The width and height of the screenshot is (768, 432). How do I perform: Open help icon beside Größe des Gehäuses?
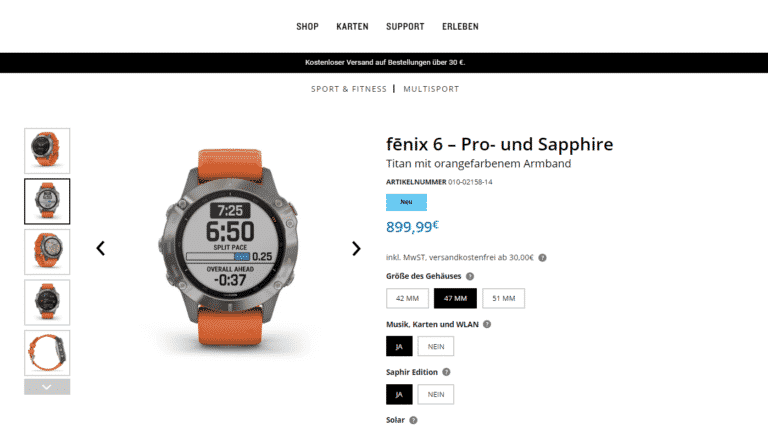470,276
